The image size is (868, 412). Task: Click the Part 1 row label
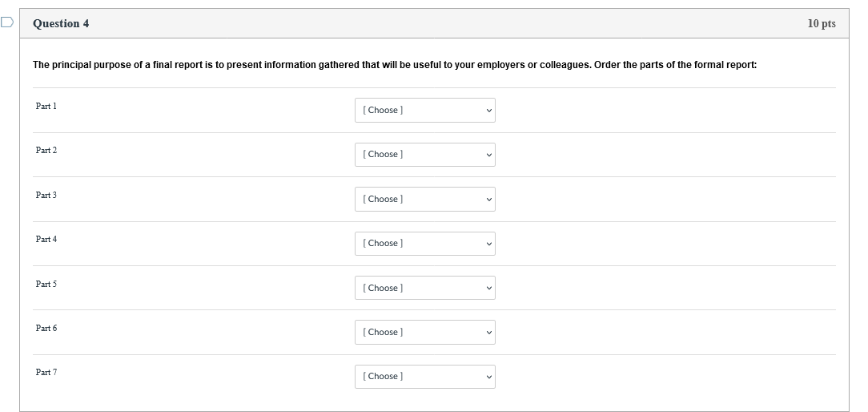coord(46,107)
